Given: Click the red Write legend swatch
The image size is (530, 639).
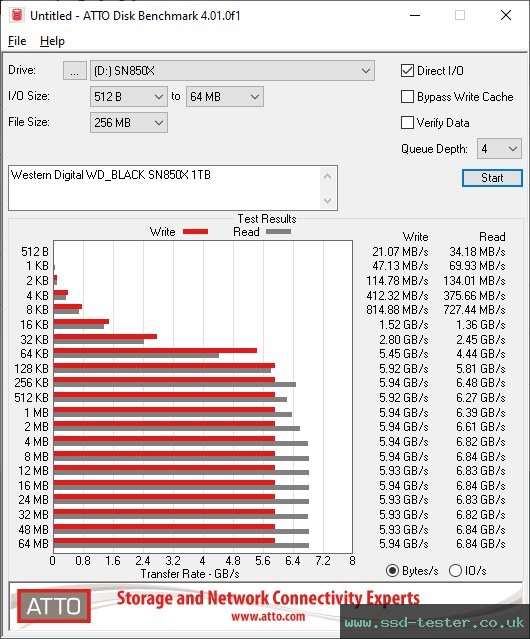Looking at the screenshot, I should (x=196, y=231).
